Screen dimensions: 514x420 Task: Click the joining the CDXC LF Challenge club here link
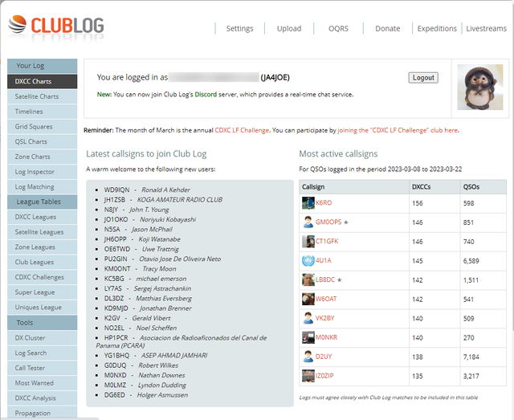click(398, 130)
